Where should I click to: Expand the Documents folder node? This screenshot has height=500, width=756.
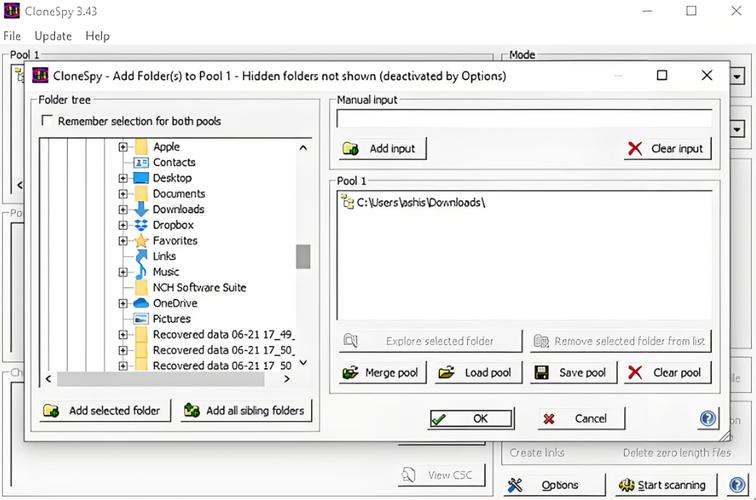[123, 194]
